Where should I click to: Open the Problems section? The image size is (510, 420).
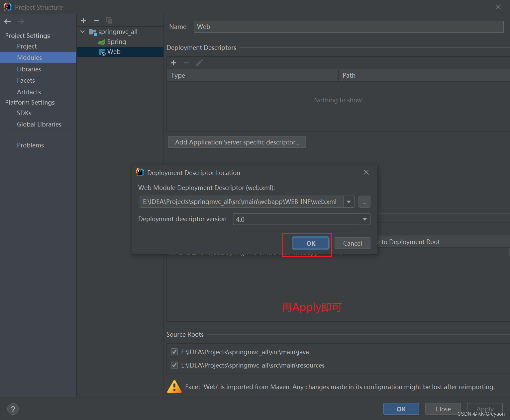(x=30, y=145)
